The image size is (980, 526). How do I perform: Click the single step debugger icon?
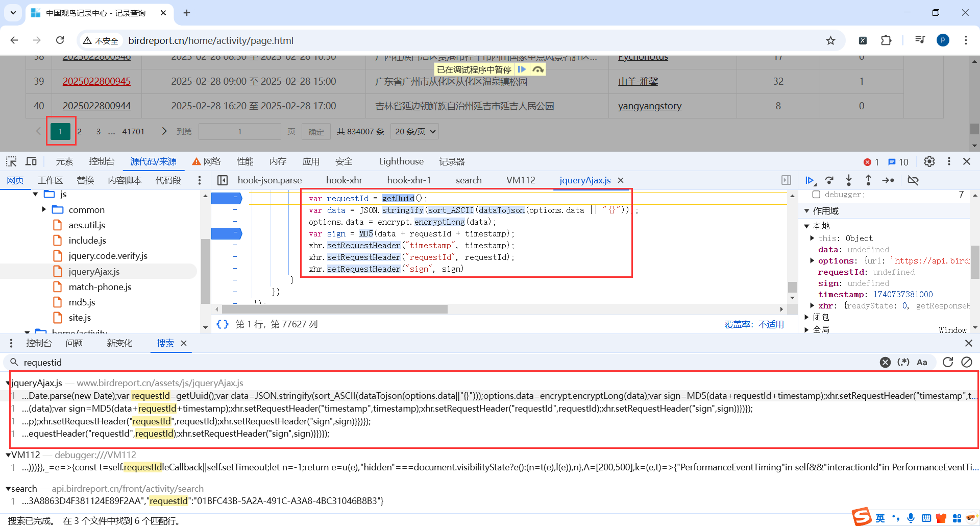[888, 180]
